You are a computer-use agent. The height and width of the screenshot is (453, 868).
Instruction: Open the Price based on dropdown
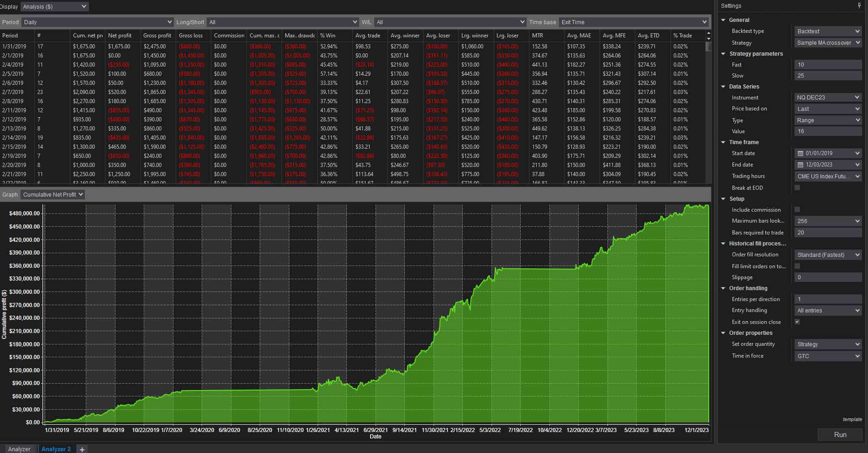click(x=828, y=109)
